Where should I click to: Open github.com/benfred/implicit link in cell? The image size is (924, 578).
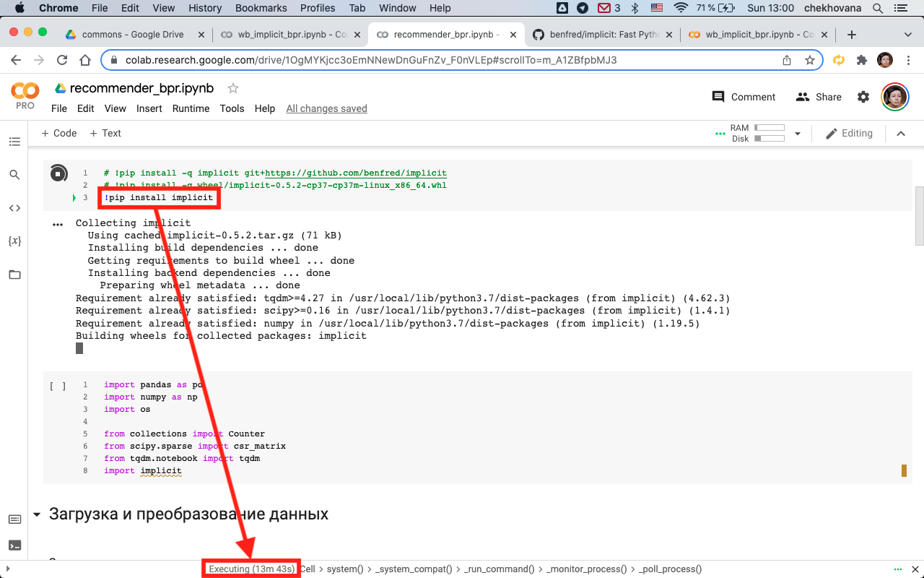[x=356, y=173]
